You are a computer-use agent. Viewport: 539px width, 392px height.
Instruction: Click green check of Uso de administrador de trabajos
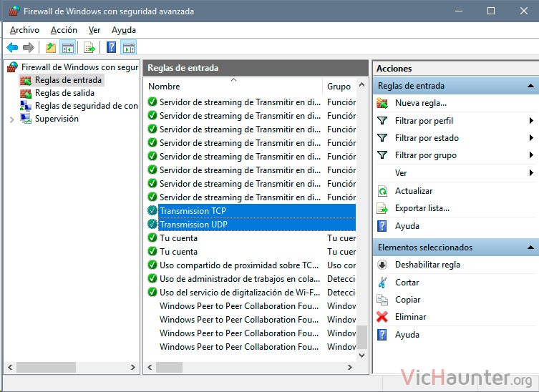(x=152, y=279)
